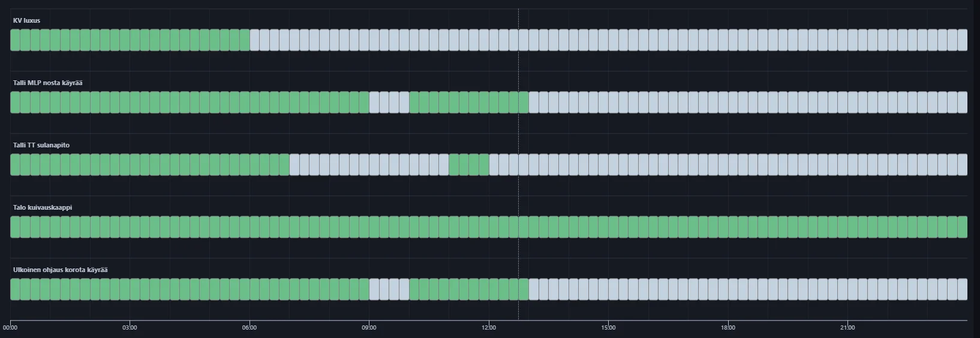Click the 09:00 time axis label
980x338 pixels.
pos(369,328)
